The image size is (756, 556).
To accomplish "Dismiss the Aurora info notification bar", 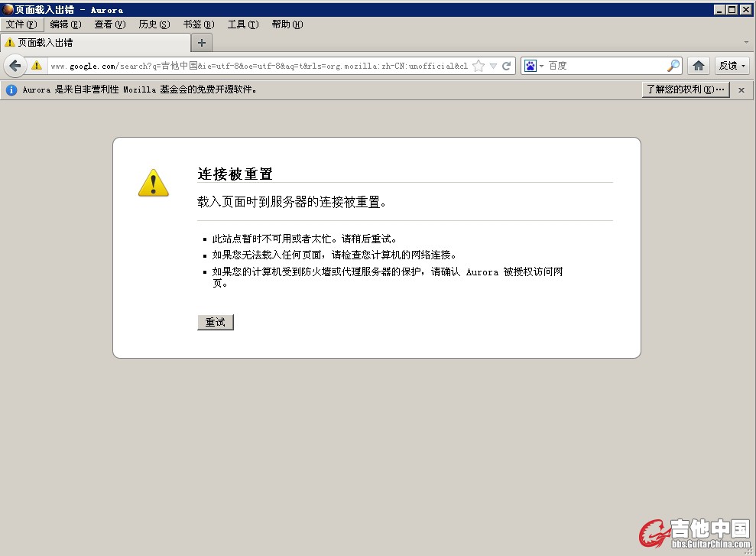I will (x=741, y=90).
